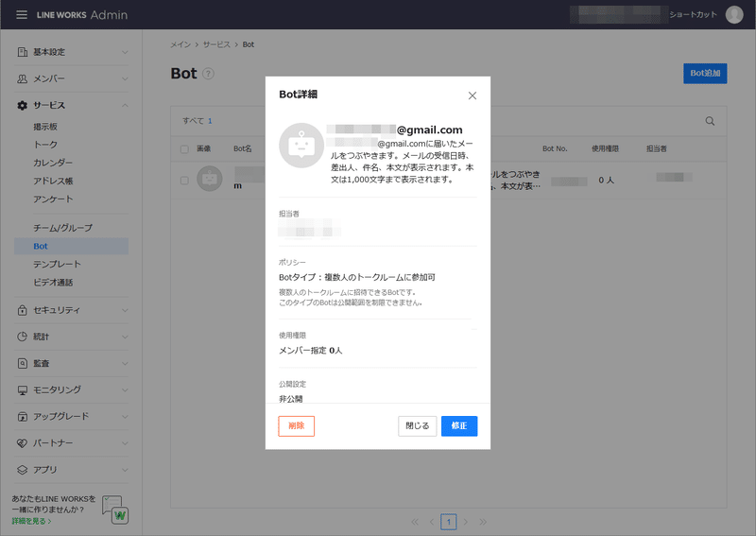Expand the 監査 menu chevron

(125, 363)
